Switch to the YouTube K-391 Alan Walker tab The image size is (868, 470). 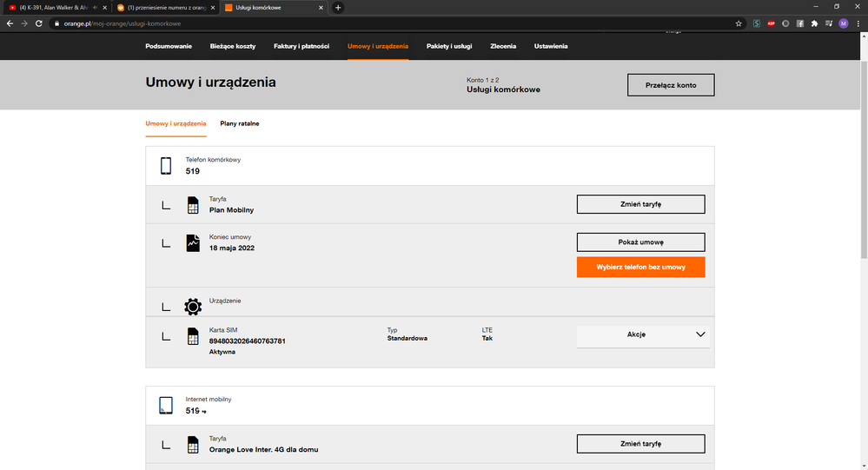pyautogui.click(x=56, y=8)
